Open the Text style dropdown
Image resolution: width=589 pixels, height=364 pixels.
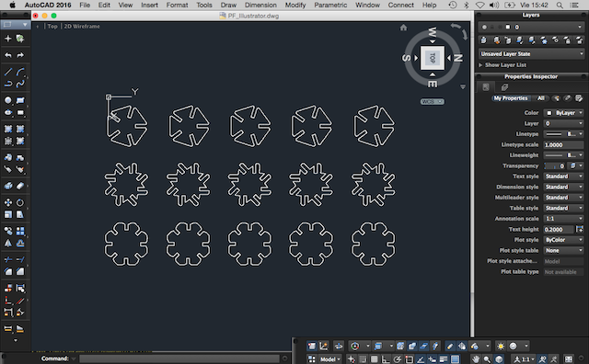(564, 176)
